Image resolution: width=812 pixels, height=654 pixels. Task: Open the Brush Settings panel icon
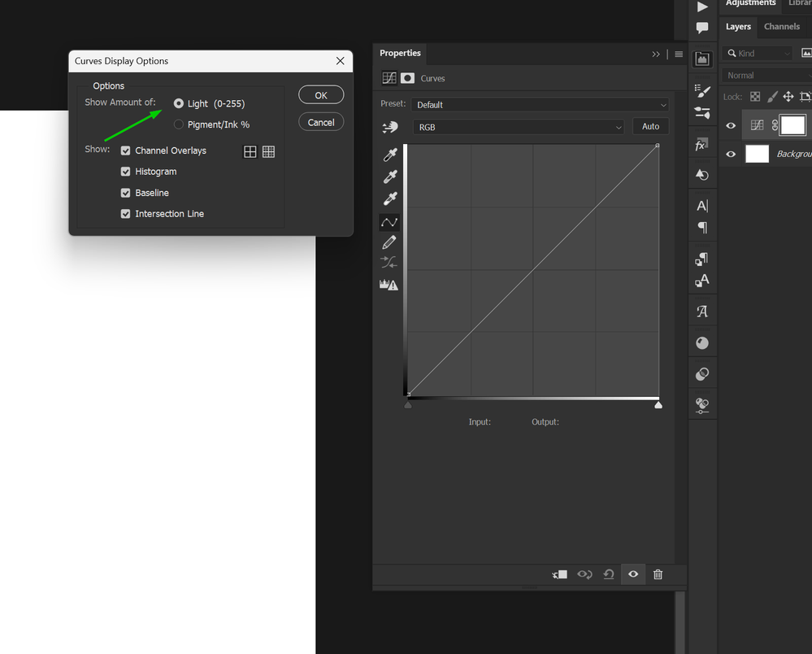coord(702,90)
